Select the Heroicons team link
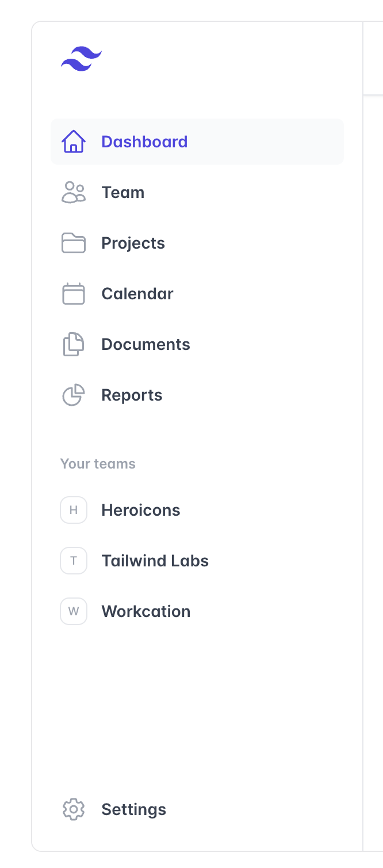The width and height of the screenshot is (383, 868). click(141, 510)
